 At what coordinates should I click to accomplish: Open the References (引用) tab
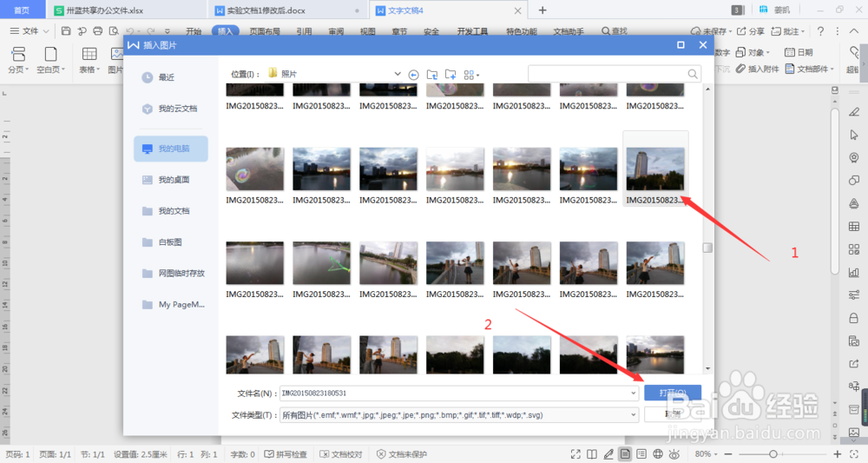304,31
